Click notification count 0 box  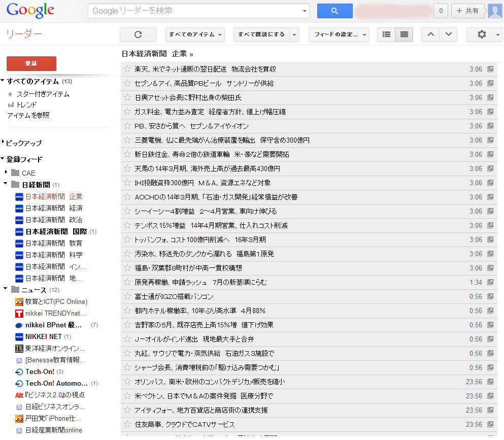(441, 11)
